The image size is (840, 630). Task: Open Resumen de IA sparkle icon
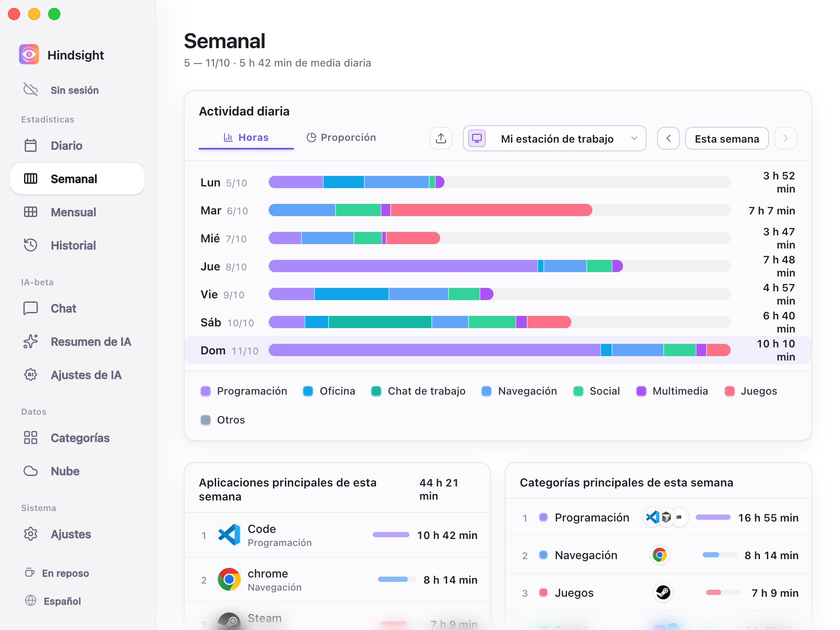click(31, 341)
